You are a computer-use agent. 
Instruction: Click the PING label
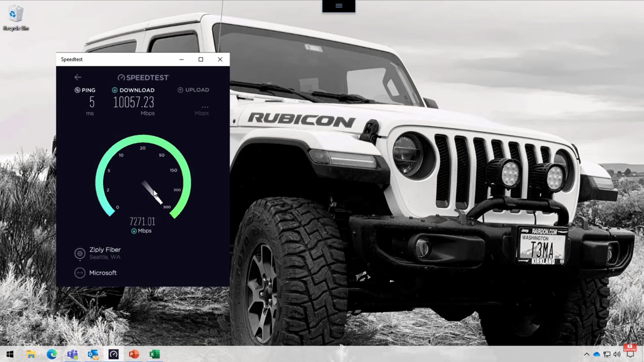click(89, 90)
